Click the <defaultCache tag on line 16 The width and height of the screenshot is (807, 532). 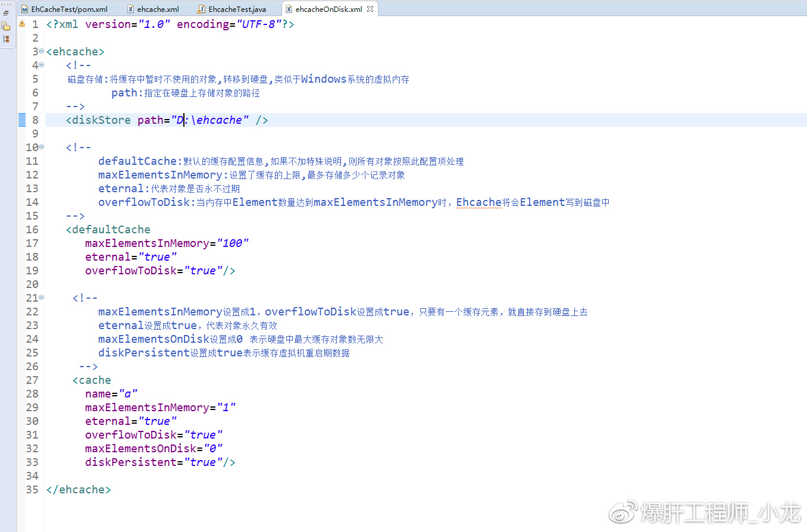[x=108, y=230]
